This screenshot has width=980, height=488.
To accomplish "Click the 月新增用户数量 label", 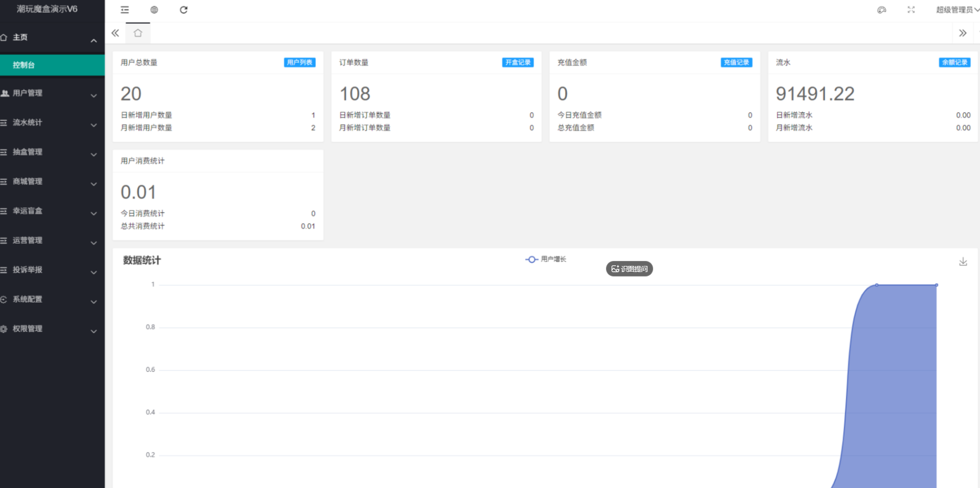I will (147, 128).
